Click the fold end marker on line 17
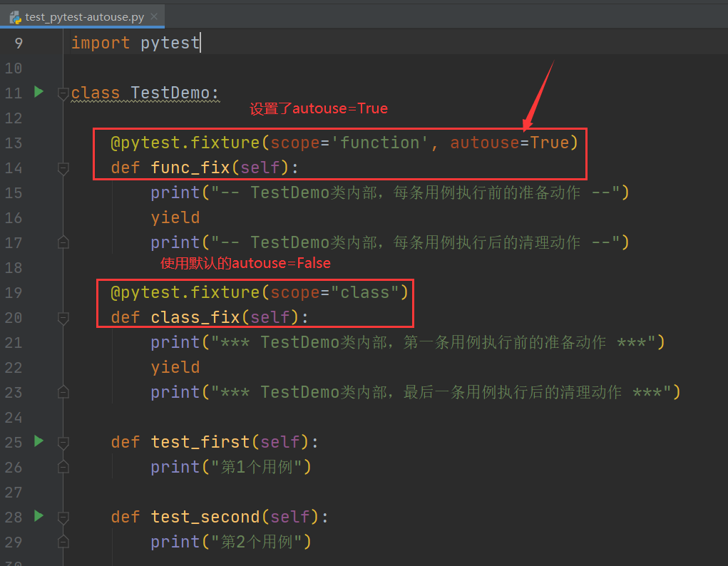 coord(63,243)
